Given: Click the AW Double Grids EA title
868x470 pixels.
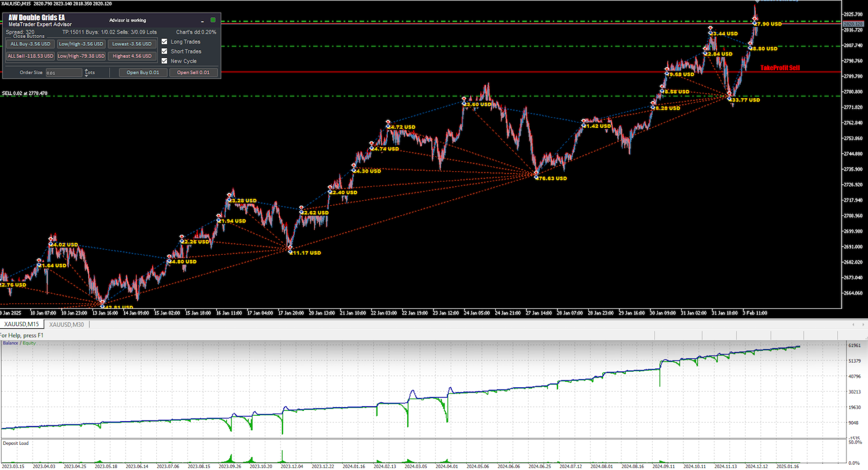Looking at the screenshot, I should pos(37,18).
